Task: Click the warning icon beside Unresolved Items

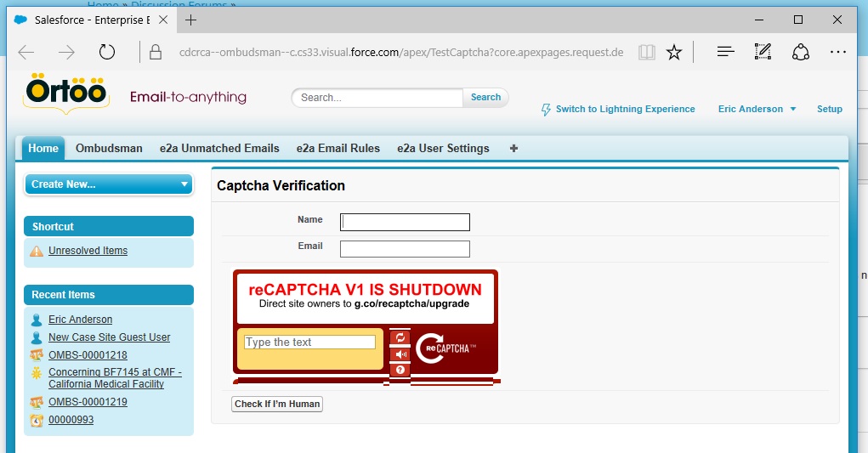Action: pos(37,251)
